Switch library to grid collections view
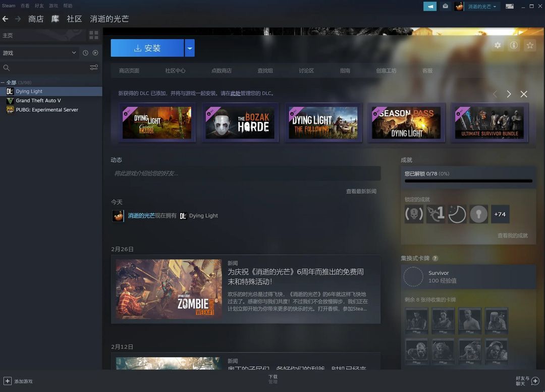The image size is (545, 392). 94,35
